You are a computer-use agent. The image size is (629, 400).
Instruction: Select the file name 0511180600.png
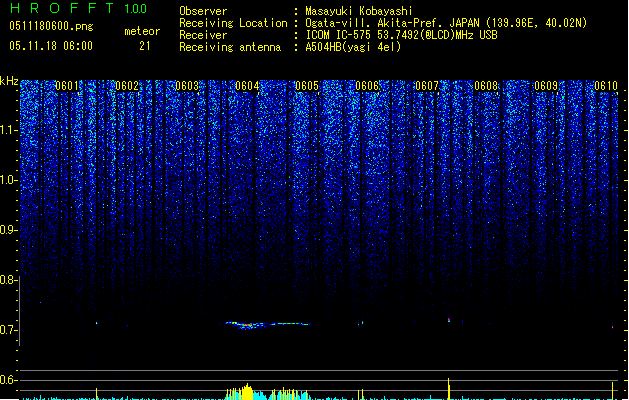(51, 26)
